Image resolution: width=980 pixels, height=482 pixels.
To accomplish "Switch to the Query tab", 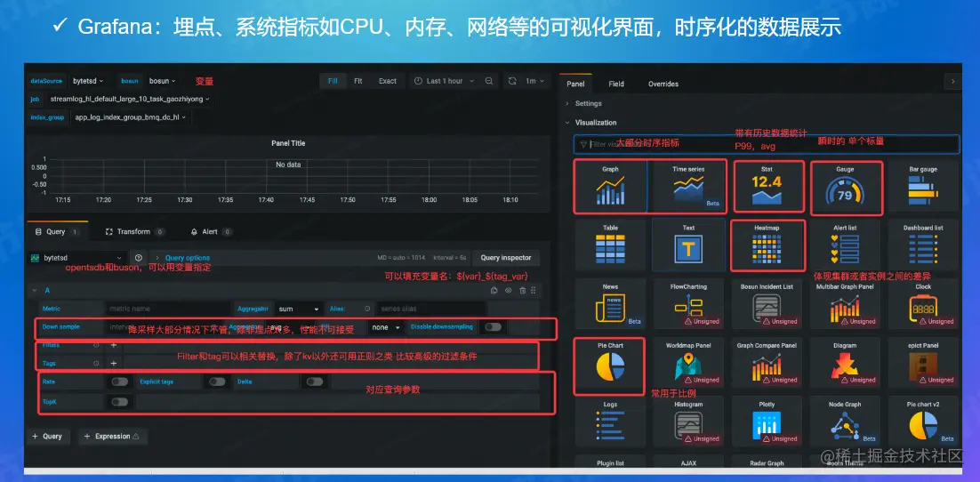I will click(x=56, y=231).
